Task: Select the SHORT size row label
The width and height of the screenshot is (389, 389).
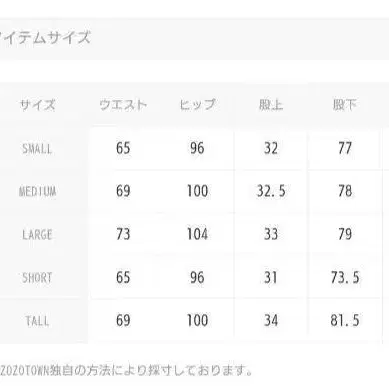Action: tap(37, 277)
